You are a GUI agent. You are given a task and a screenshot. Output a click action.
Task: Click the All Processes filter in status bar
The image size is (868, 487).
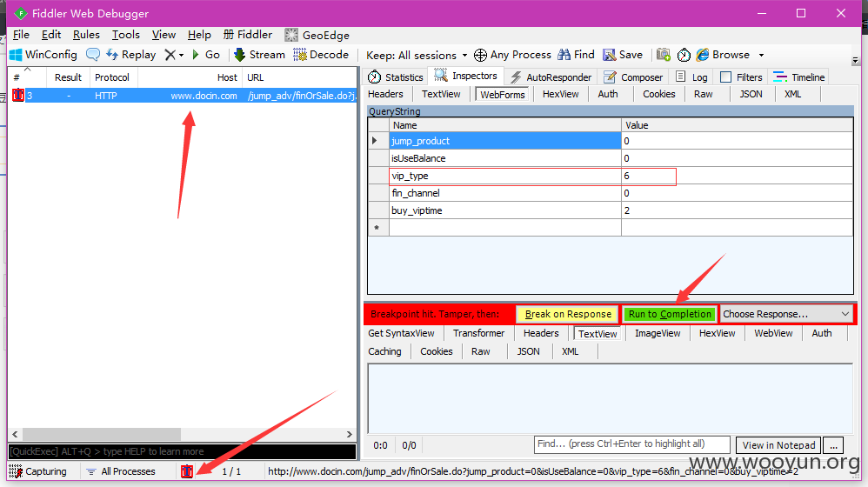(120, 471)
